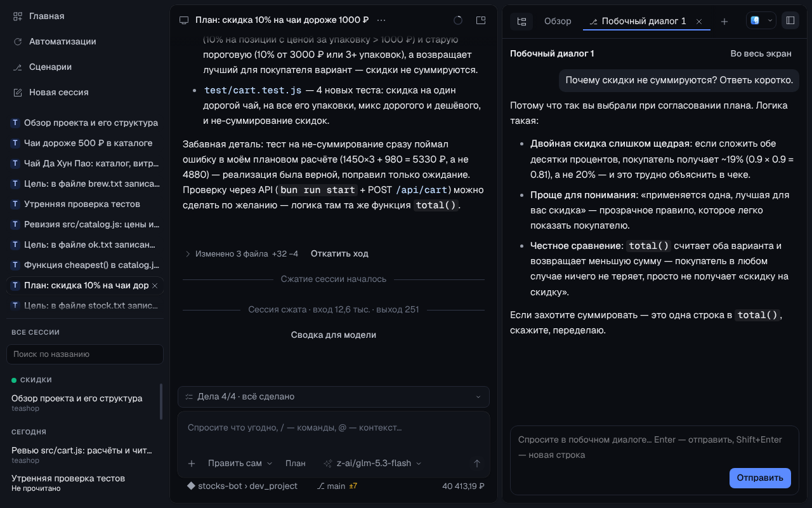Screen dimensions: 812x508
Task: Click the Отправить button
Action: coord(760,478)
